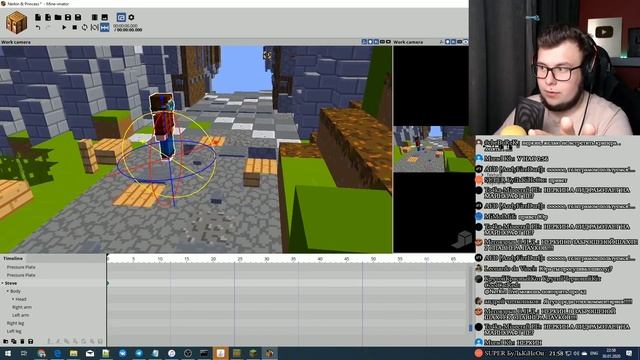The width and height of the screenshot is (640, 360).
Task: Toggle aspect ratio rectangle in main view header
Action: (382, 42)
